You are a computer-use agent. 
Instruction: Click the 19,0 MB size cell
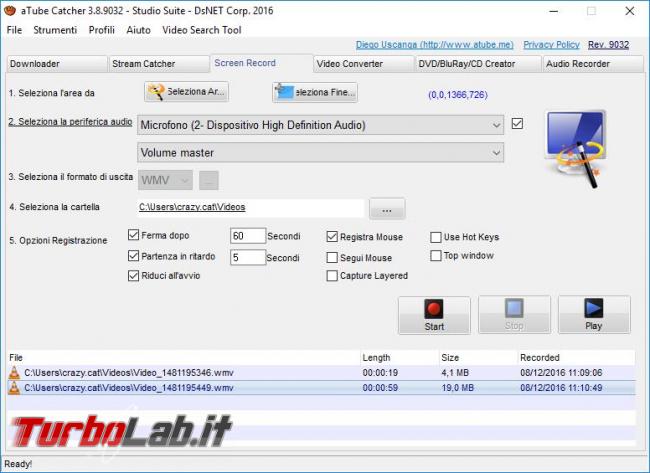(x=458, y=388)
